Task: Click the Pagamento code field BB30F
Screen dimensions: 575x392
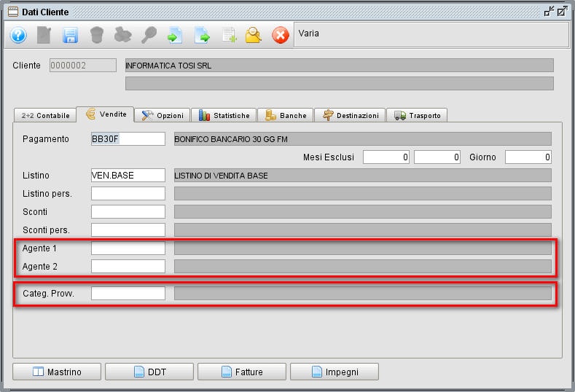Action: coord(128,139)
